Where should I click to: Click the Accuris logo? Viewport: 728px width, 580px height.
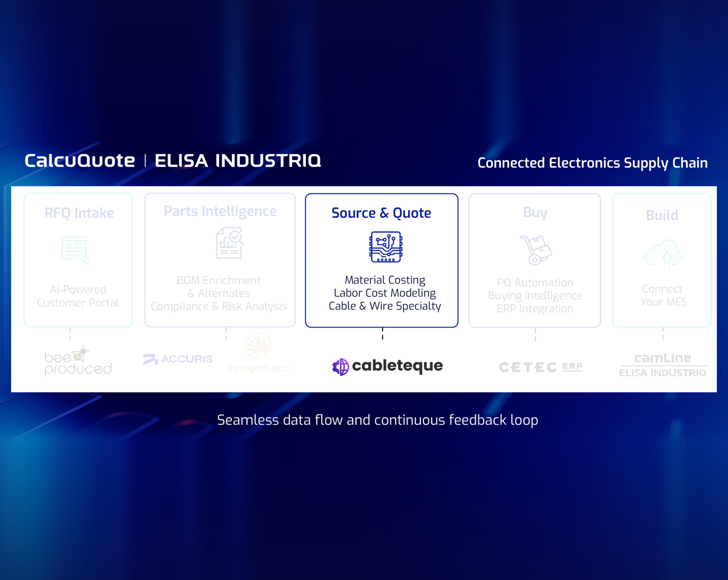[x=178, y=359]
